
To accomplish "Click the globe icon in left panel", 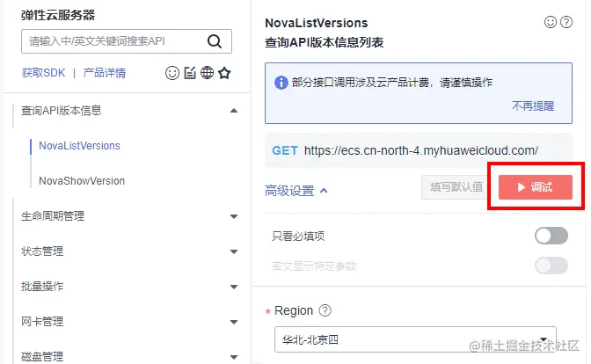I will pos(207,72).
